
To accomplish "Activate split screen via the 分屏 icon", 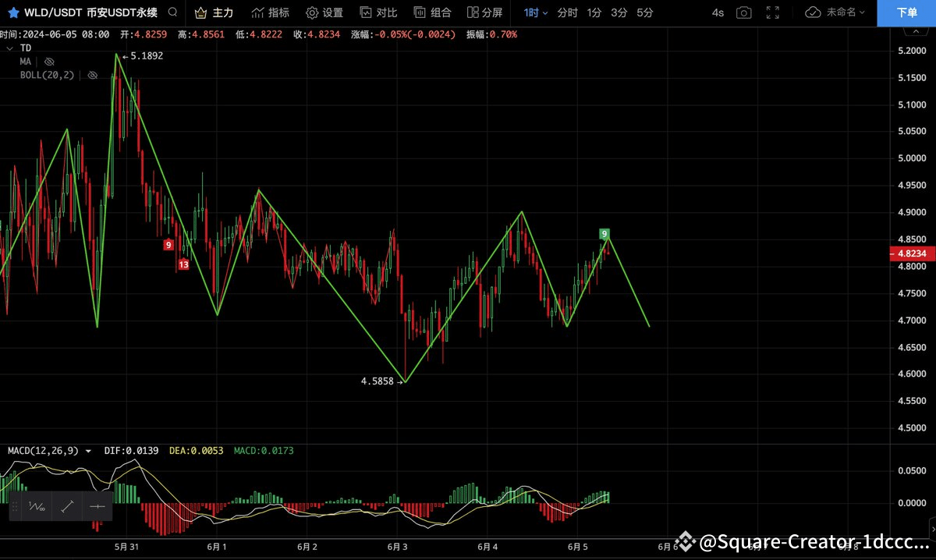I will (x=484, y=12).
